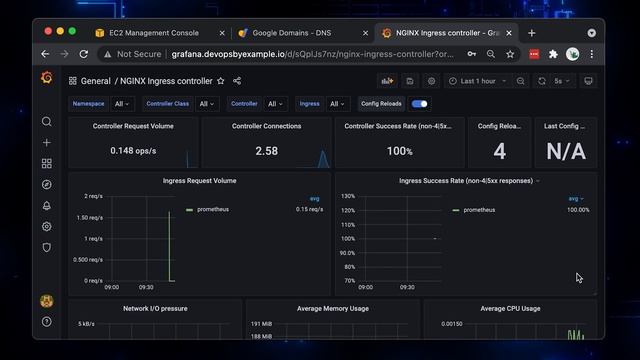Click the Not Secure site info warning

[132, 54]
